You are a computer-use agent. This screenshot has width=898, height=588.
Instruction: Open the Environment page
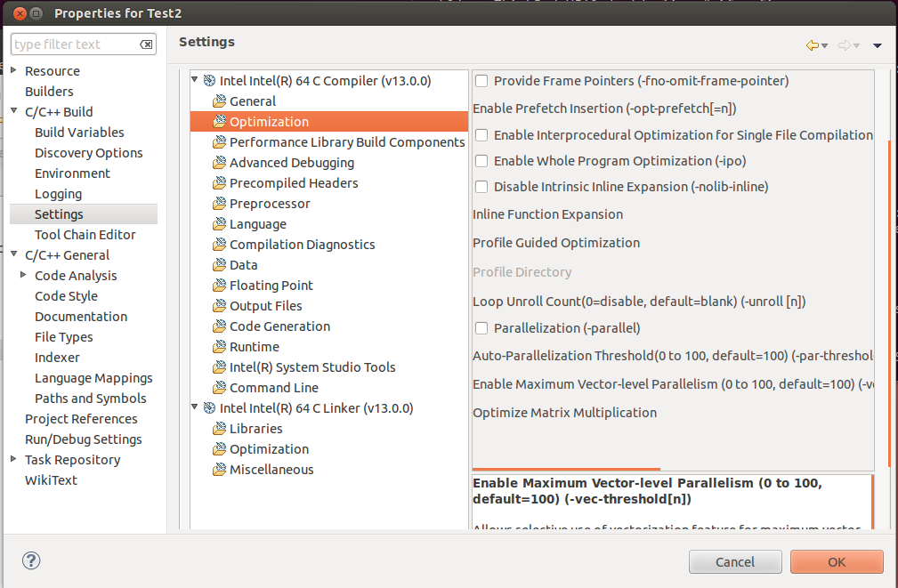click(72, 173)
